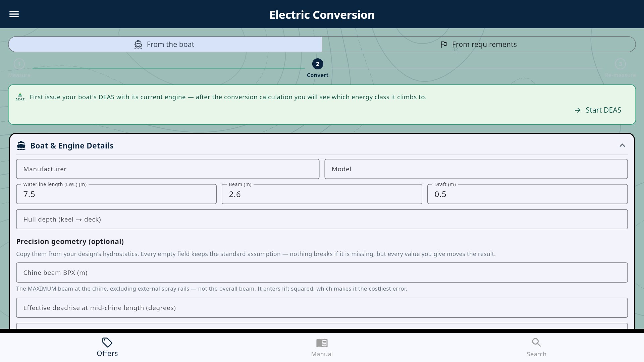This screenshot has height=362, width=644.
Task: Click the Effective deadrise degrees field
Action: (x=322, y=308)
